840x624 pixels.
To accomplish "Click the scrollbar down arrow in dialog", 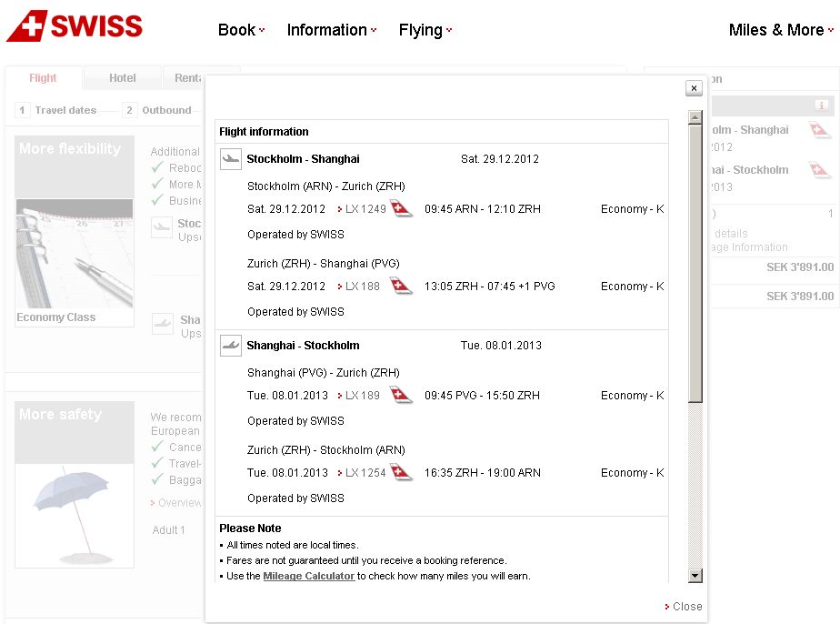I will pos(695,575).
